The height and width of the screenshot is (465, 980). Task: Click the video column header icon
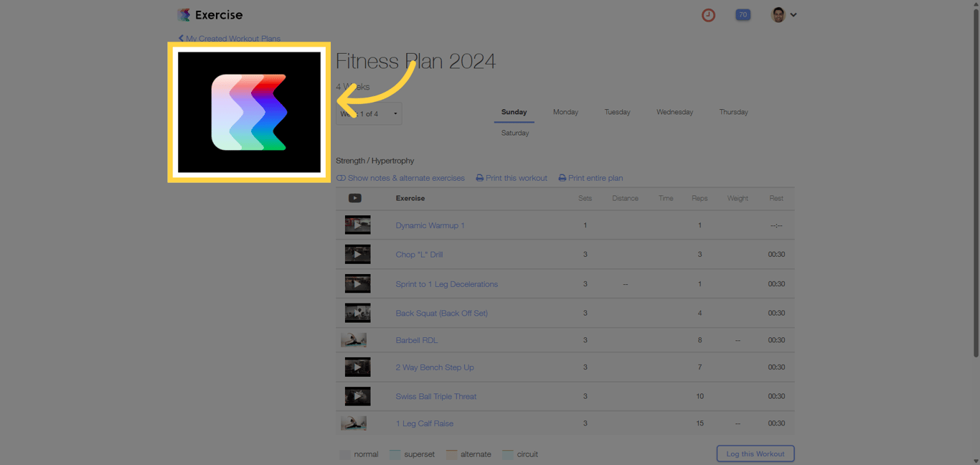click(354, 198)
